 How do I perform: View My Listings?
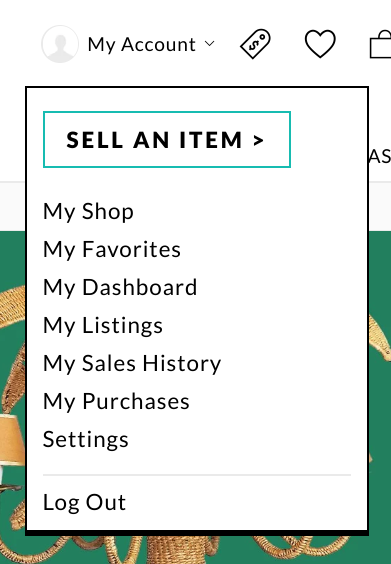[103, 326]
